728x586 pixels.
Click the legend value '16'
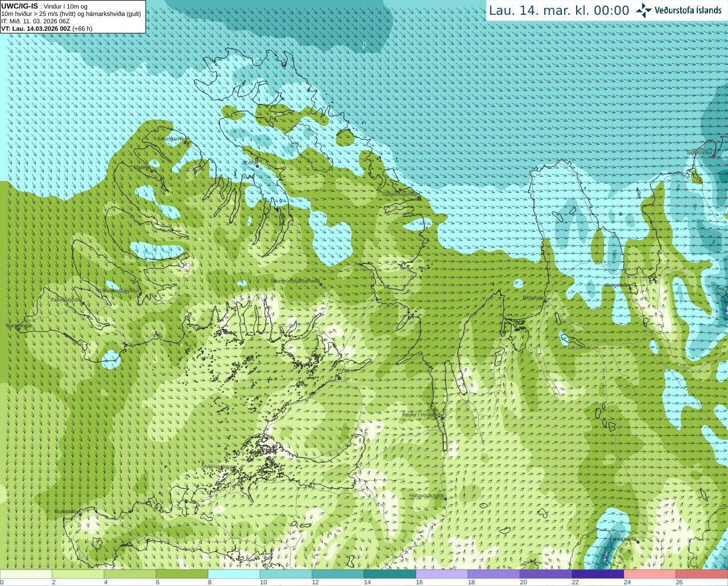point(419,582)
